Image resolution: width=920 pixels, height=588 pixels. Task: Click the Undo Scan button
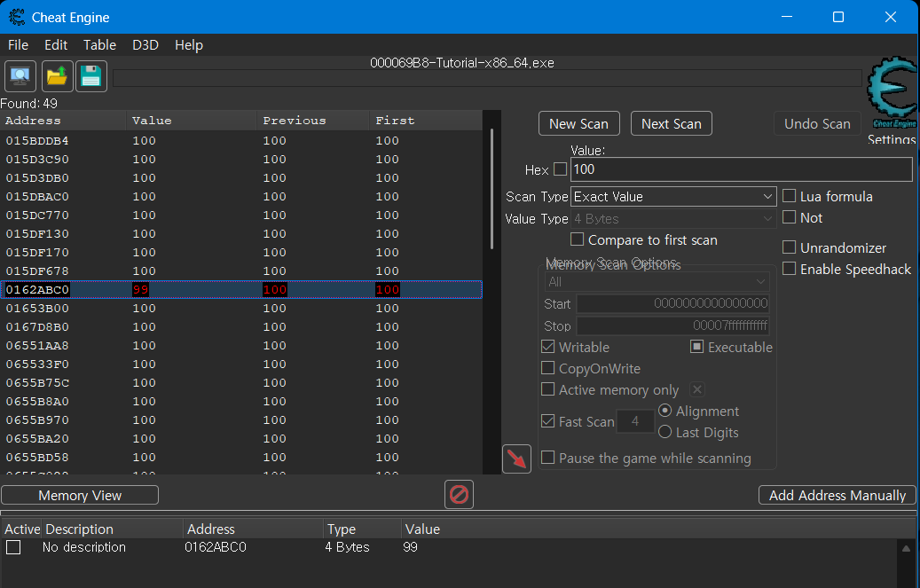817,124
